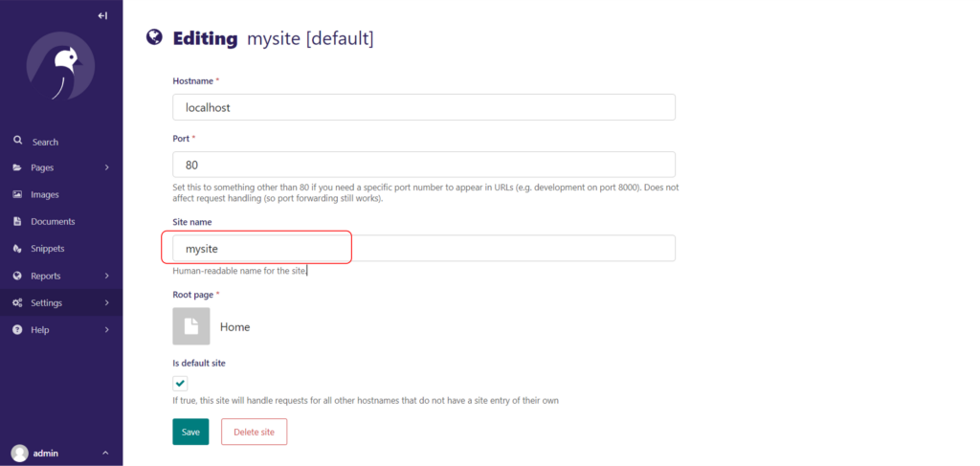Click the Images icon in sidebar

click(x=18, y=194)
